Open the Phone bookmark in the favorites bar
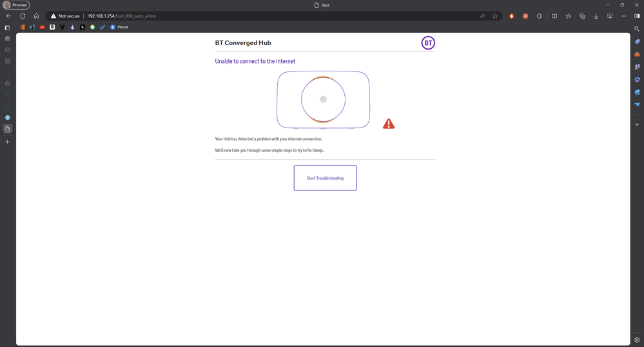This screenshot has width=644, height=347. [119, 27]
